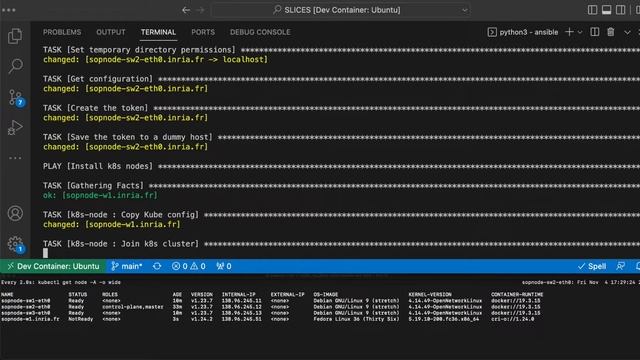This screenshot has height=360, width=640.
Task: Open the Manage gear icon
Action: click(x=16, y=244)
